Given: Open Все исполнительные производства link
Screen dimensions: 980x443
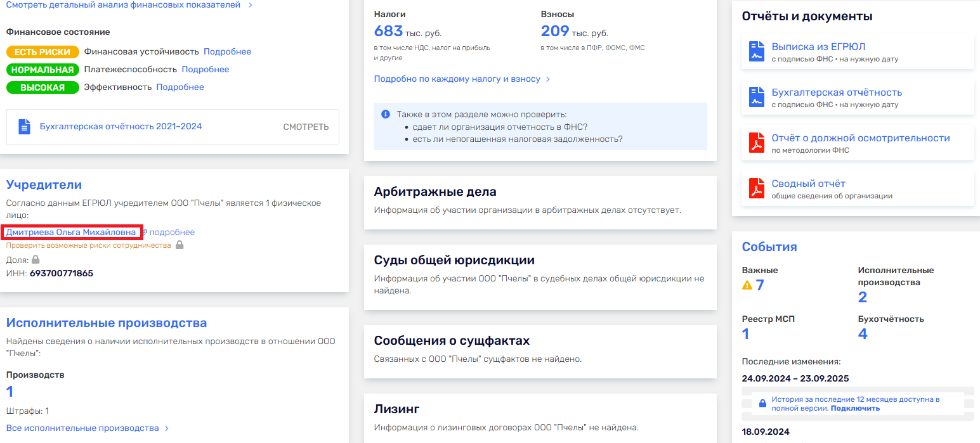Looking at the screenshot, I should pyautogui.click(x=82, y=428).
